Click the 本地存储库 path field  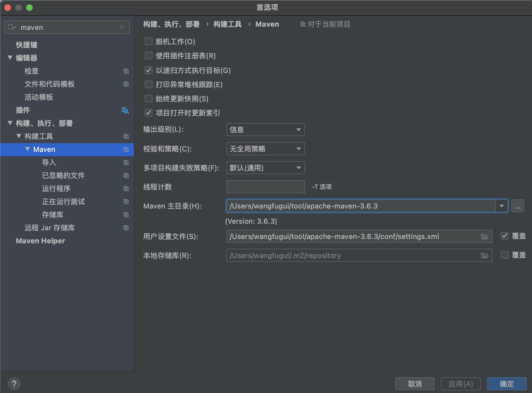tap(359, 255)
